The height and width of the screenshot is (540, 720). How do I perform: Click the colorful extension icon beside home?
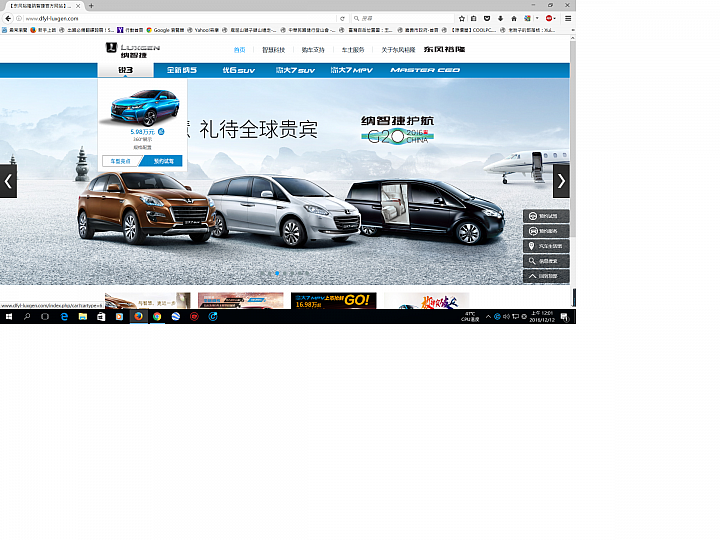(x=528, y=18)
